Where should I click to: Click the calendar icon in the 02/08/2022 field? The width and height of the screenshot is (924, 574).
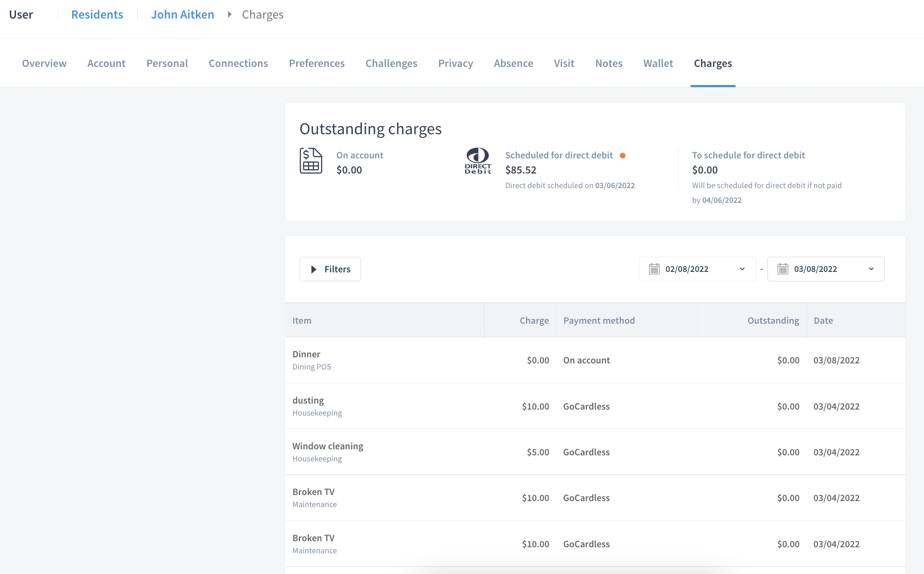coord(654,269)
